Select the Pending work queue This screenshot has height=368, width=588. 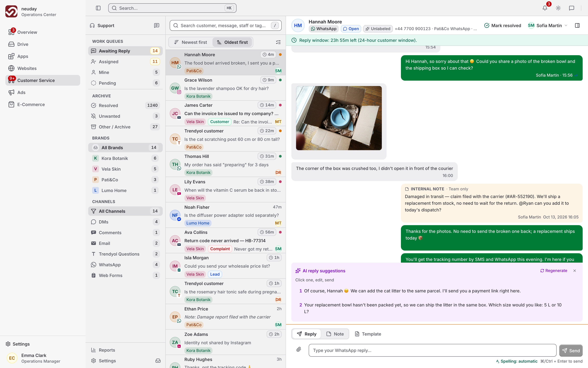coord(125,83)
